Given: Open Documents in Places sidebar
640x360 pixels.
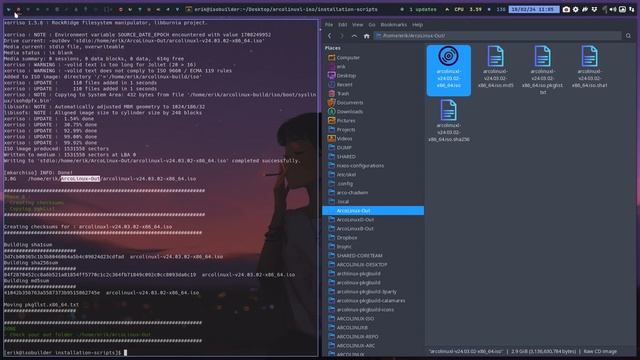Looking at the screenshot, I should click(x=345, y=102).
